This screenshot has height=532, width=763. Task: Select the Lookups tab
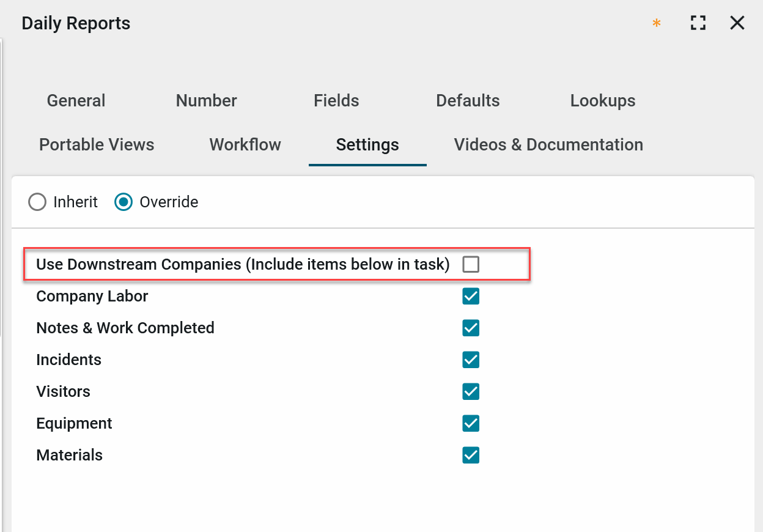[602, 101]
